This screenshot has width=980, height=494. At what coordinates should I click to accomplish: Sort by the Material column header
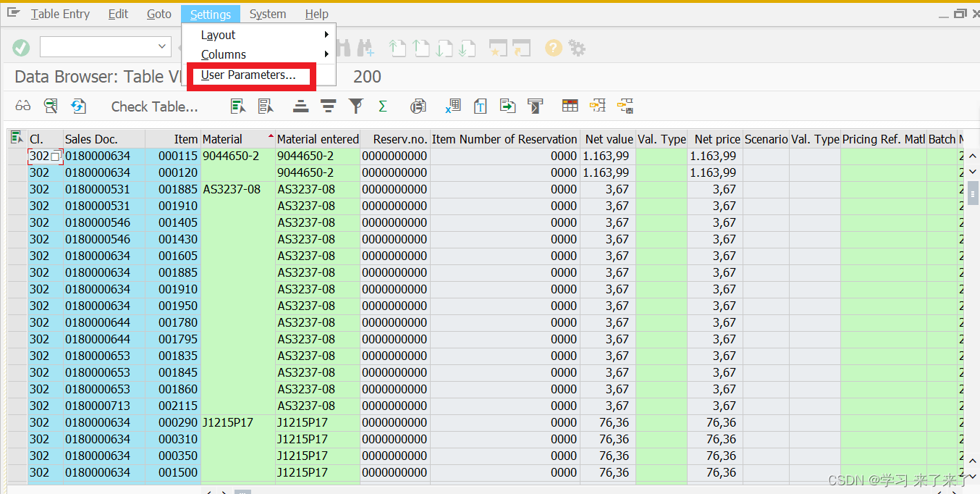pyautogui.click(x=237, y=139)
